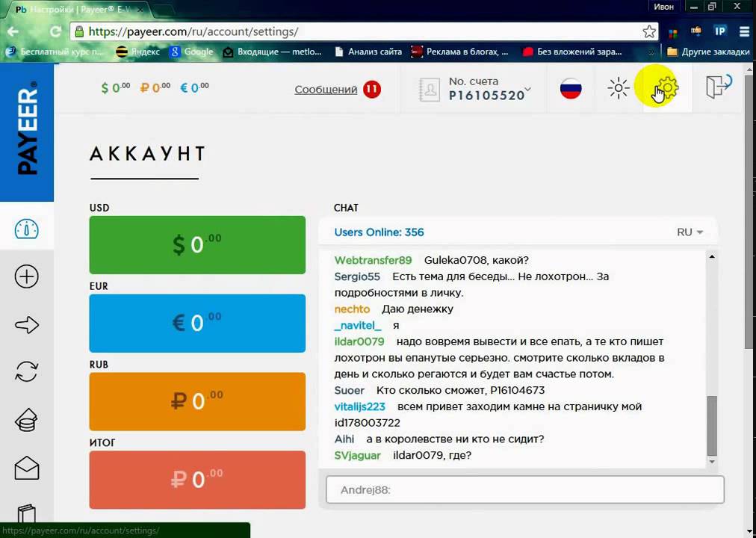Click the Ивон profile button
Image resolution: width=756 pixels, height=538 pixels.
click(663, 7)
